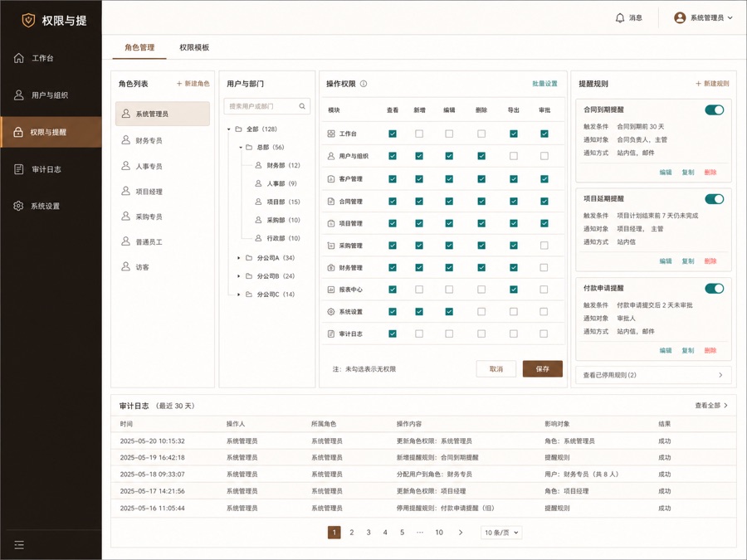Image resolution: width=747 pixels, height=560 pixels.
Task: Click the 保存 button
Action: point(543,368)
